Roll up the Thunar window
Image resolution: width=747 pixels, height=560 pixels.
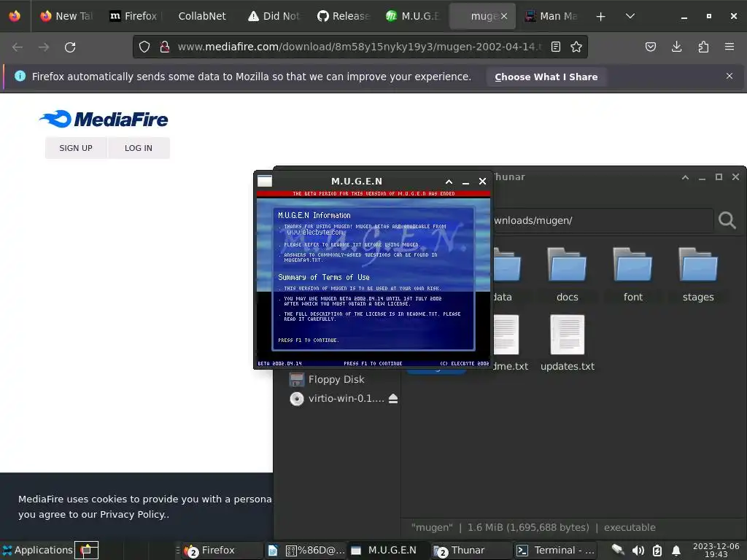pos(685,177)
